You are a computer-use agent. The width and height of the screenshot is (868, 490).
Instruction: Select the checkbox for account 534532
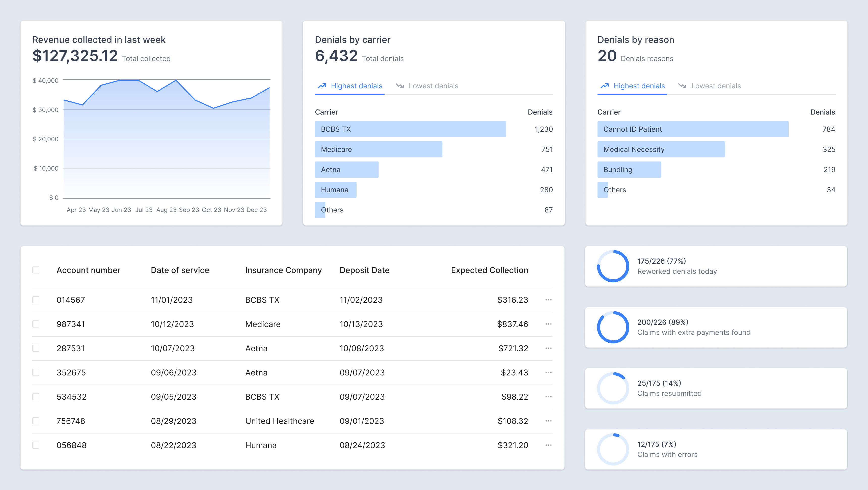(x=36, y=397)
